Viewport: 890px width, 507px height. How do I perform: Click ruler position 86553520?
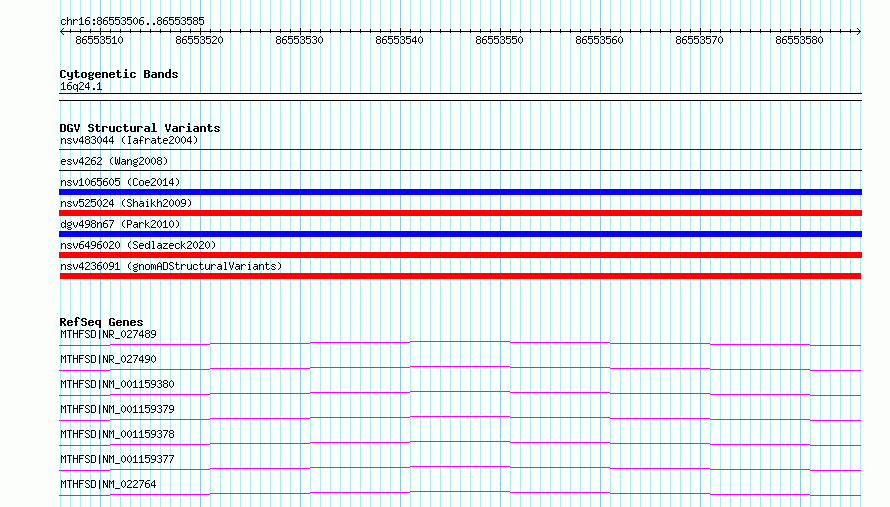click(x=199, y=40)
